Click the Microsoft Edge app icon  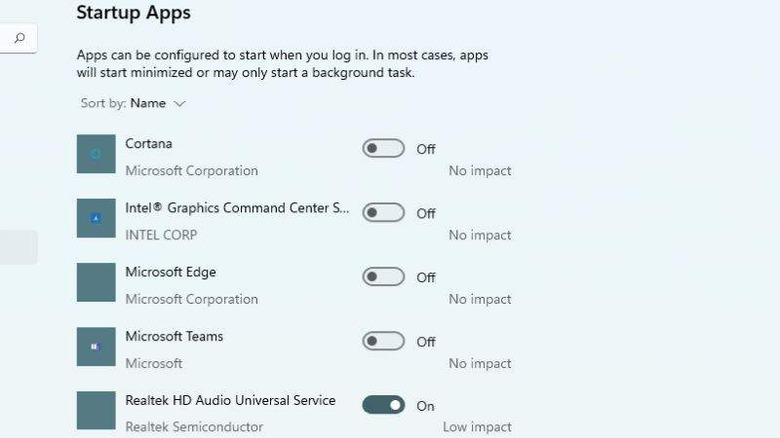click(97, 282)
